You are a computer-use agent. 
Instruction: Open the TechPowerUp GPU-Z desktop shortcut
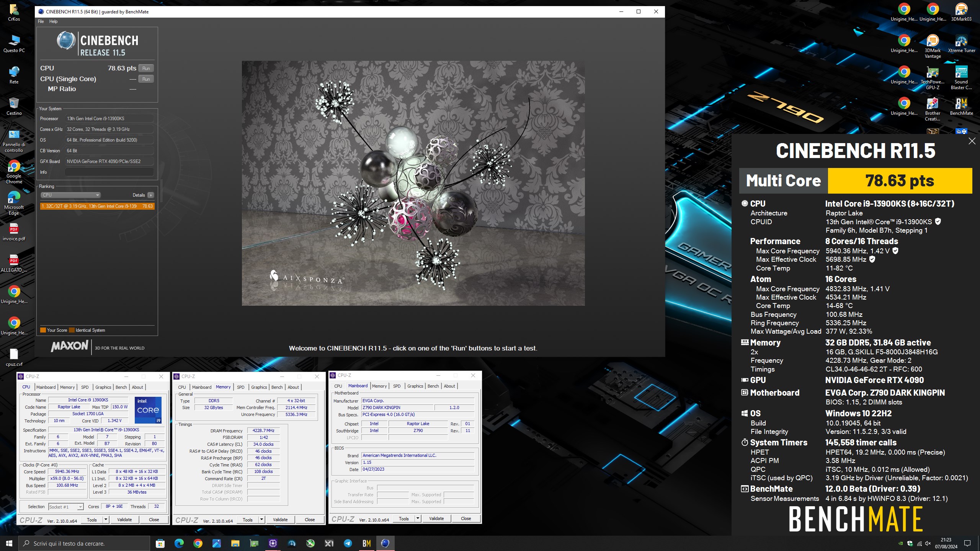933,77
